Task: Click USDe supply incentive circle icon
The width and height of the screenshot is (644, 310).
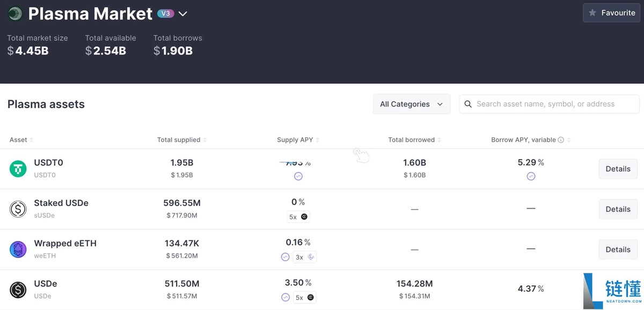Action: [286, 297]
